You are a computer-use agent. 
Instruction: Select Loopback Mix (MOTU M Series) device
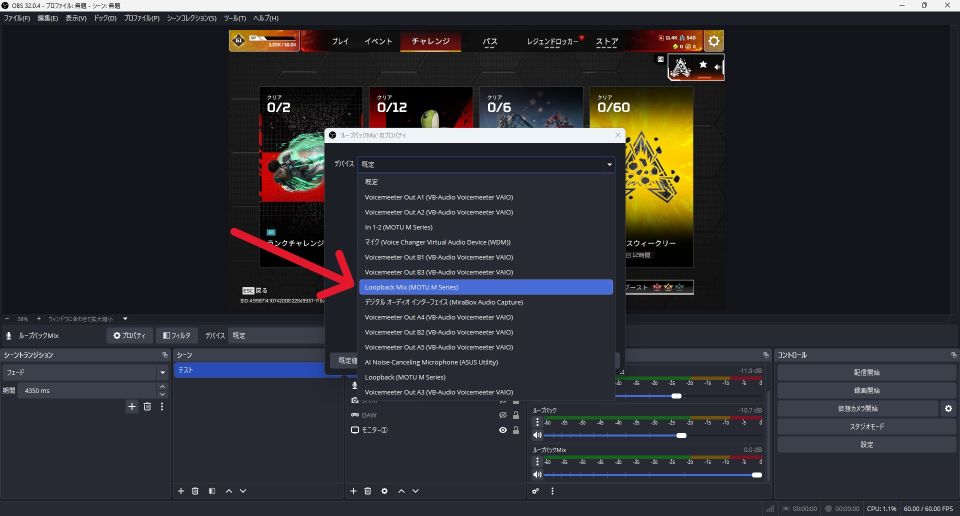[x=485, y=287]
